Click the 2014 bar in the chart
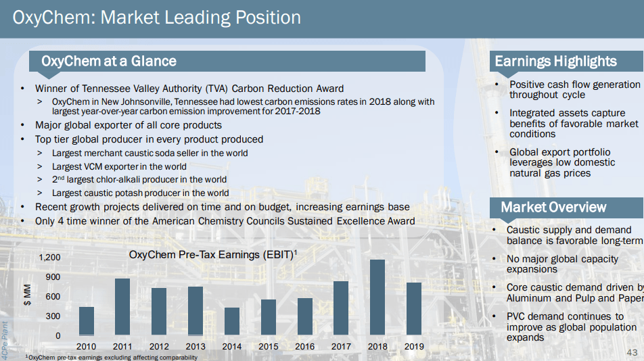The height and width of the screenshot is (361, 644). tap(232, 322)
